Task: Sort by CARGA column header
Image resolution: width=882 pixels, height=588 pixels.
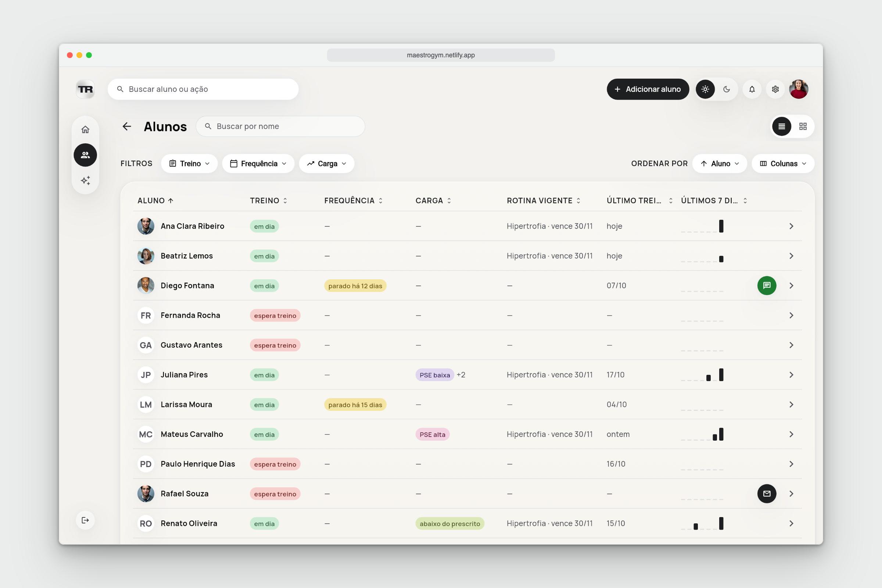Action: pyautogui.click(x=434, y=201)
